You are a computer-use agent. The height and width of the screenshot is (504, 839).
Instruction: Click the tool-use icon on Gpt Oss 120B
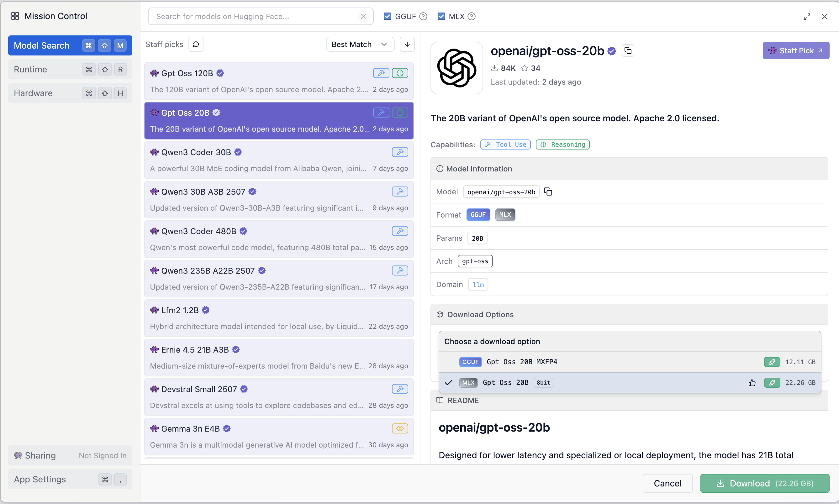pos(381,73)
